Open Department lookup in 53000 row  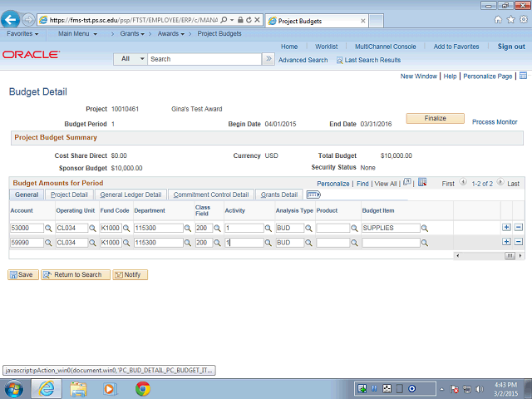click(187, 229)
